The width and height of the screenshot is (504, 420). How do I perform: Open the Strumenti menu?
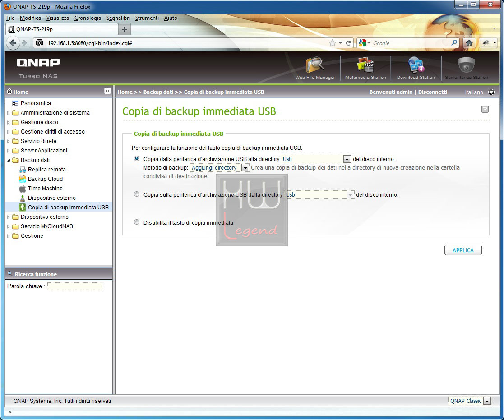[147, 18]
